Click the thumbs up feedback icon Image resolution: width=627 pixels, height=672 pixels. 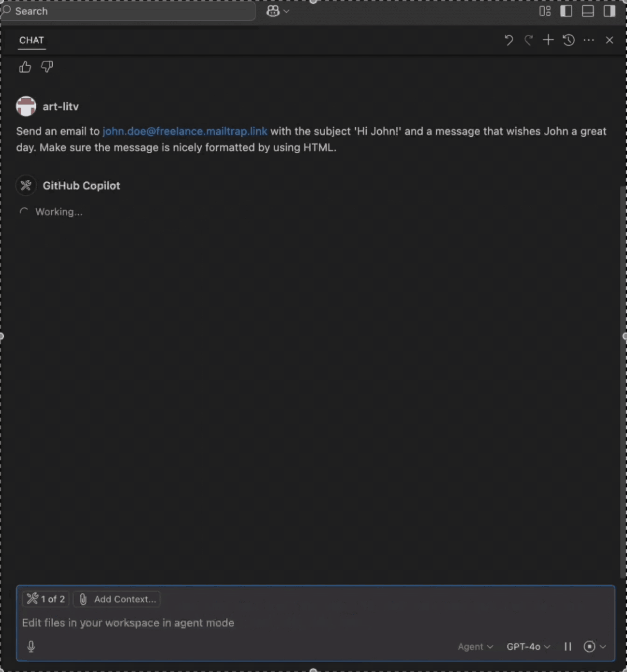click(25, 67)
